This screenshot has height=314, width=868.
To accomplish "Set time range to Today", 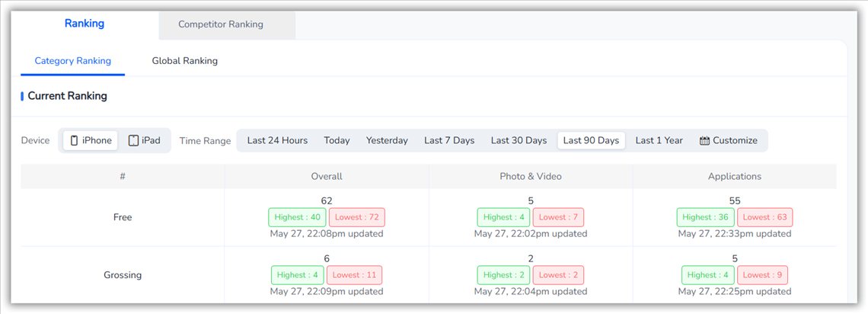I will (337, 141).
